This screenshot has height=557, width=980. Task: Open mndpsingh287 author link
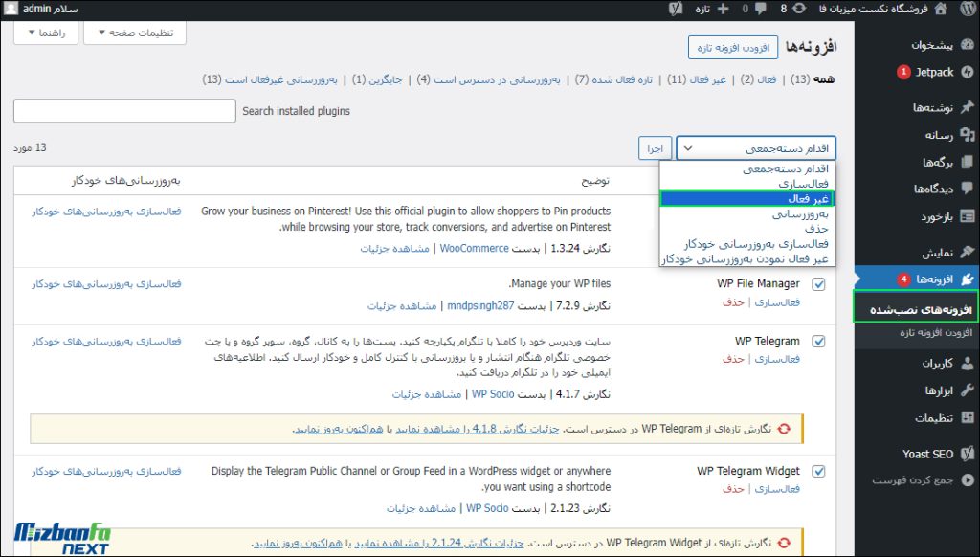480,305
